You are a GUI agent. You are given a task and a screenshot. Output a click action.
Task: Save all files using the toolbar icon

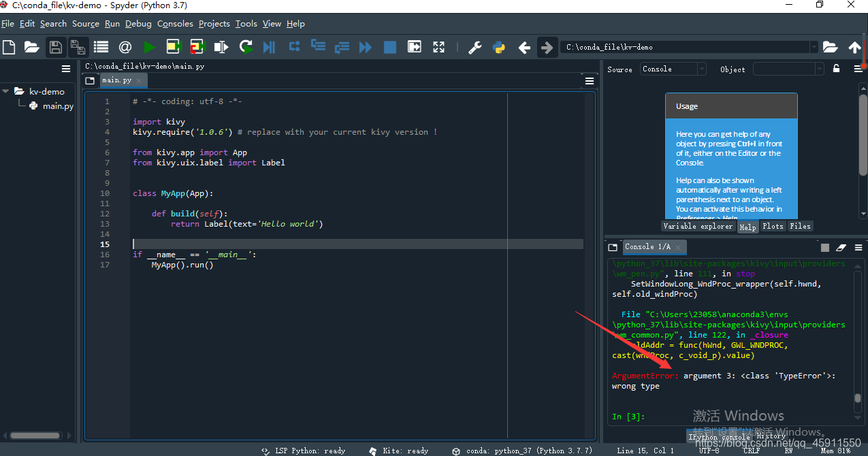[78, 47]
